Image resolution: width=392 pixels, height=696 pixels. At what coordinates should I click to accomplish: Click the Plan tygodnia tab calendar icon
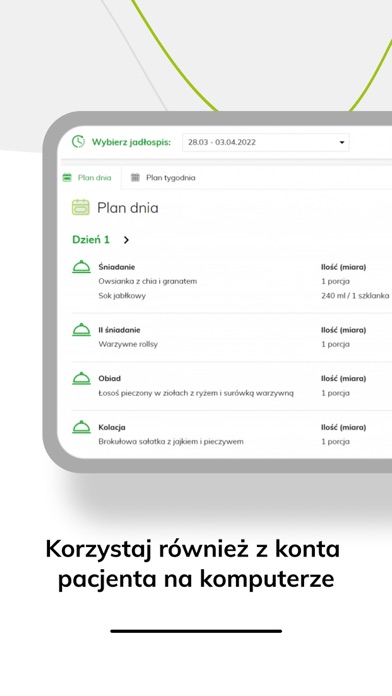(135, 178)
